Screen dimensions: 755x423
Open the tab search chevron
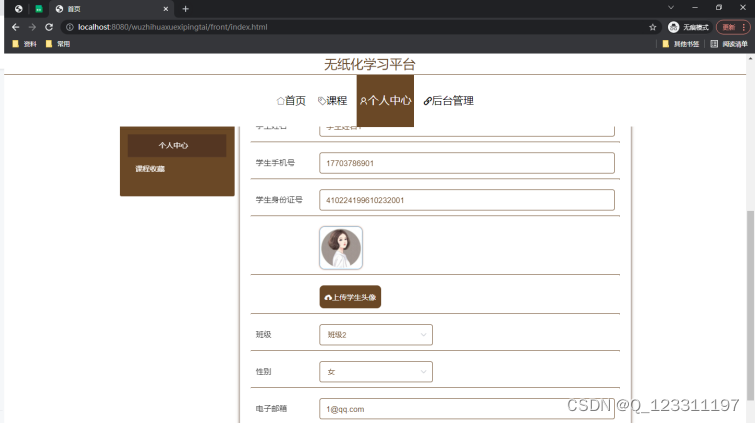[x=671, y=8]
